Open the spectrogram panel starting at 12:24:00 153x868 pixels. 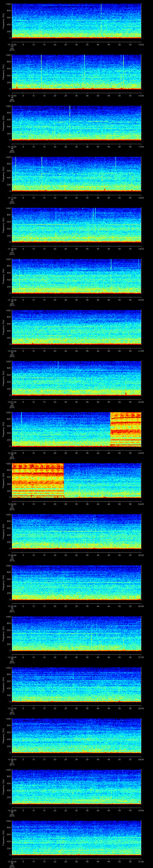pos(77,532)
